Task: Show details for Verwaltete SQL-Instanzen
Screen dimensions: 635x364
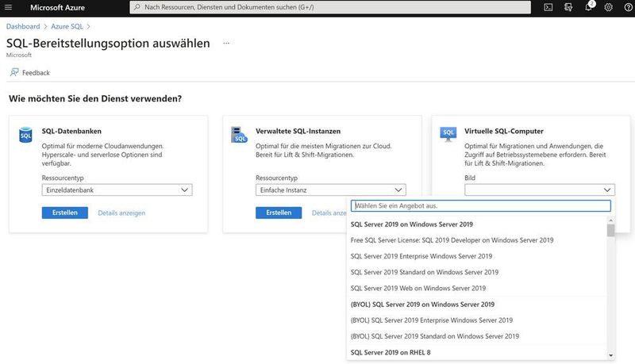Action: pos(329,213)
